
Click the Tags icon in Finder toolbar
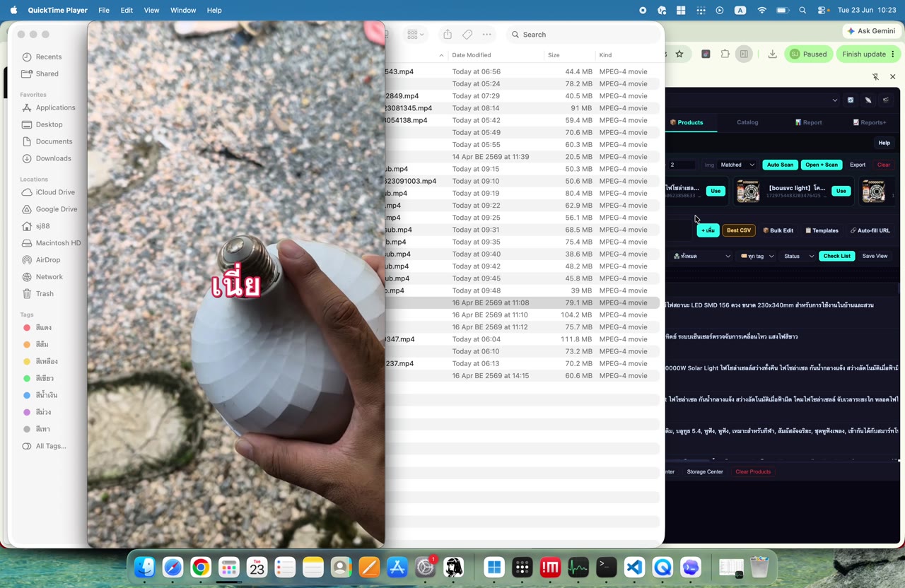(467, 34)
